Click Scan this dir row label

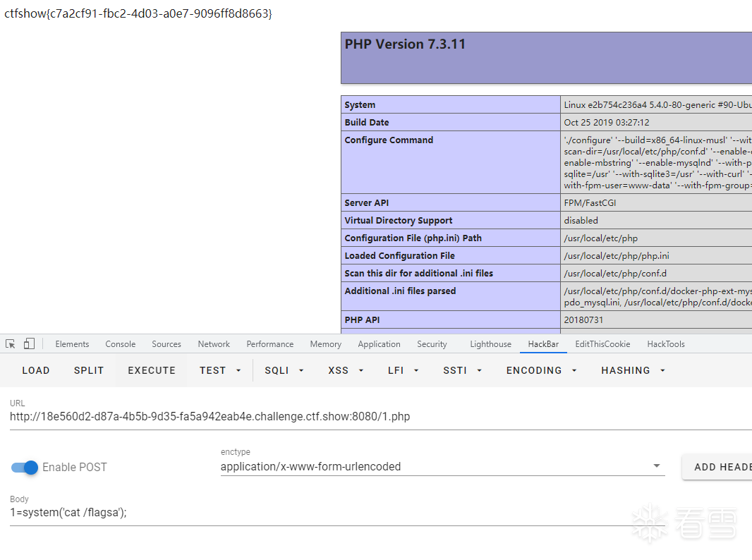tap(419, 273)
